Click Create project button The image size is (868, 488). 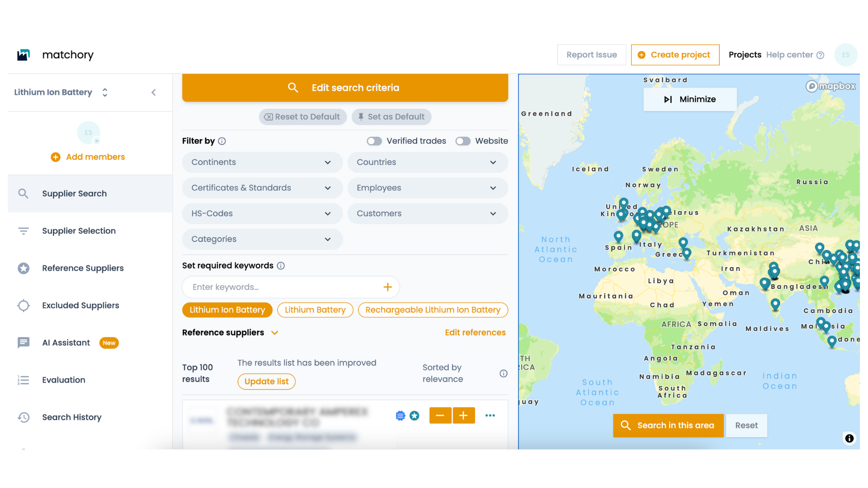point(675,55)
